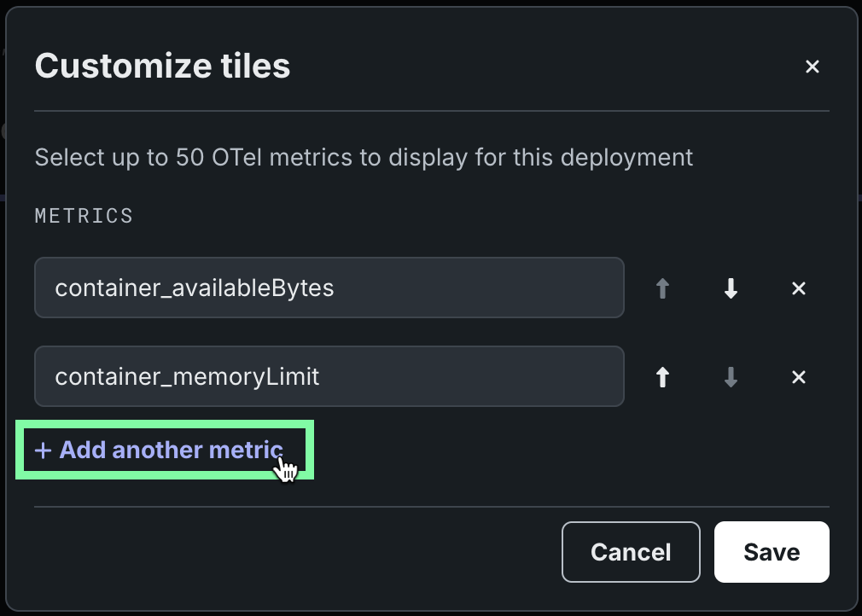The width and height of the screenshot is (862, 616).
Task: Move container_memoryLimit metric down
Action: click(731, 377)
